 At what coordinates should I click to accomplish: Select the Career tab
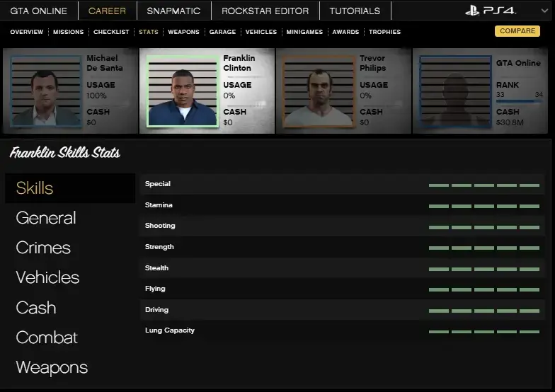click(x=107, y=11)
